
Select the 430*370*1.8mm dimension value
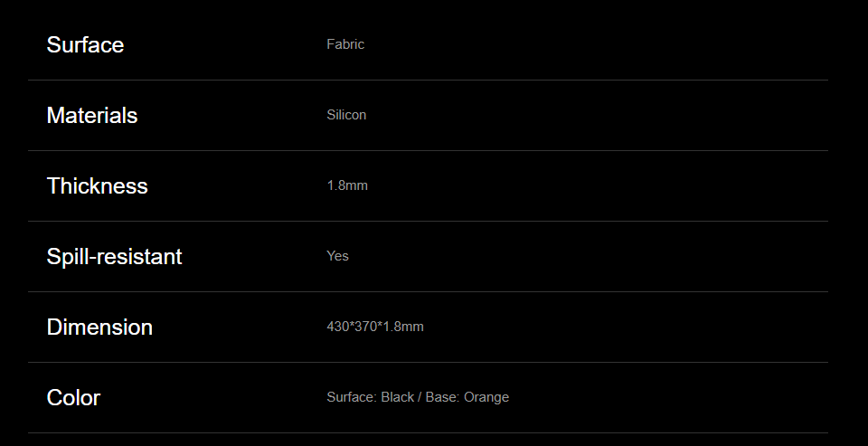click(x=375, y=327)
